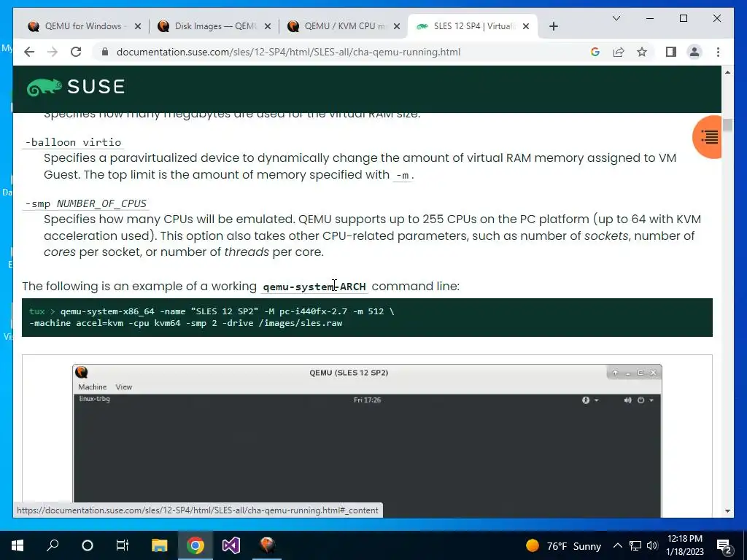Click the -smp NUMBER_OF_CPUS option text
This screenshot has height=560, width=747.
point(86,204)
